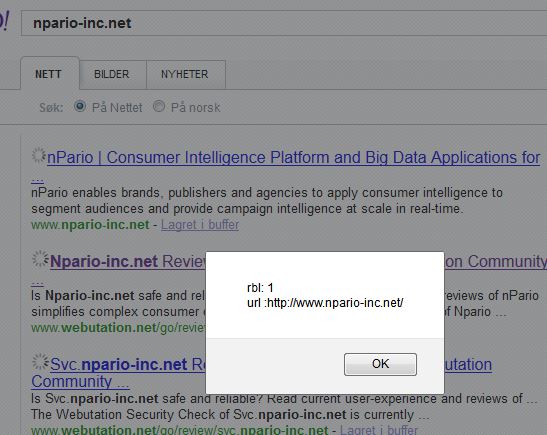Click spinner icon beside Svc.npario-inc.net result

(x=40, y=362)
